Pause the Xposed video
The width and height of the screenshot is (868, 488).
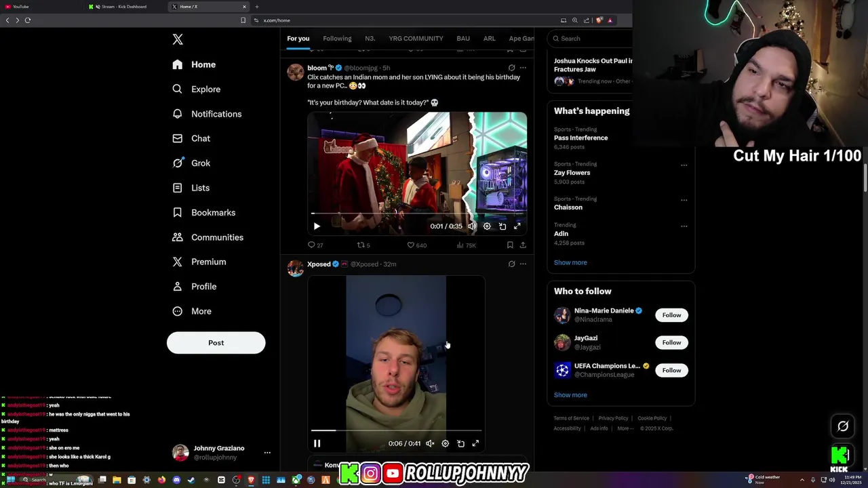(x=317, y=443)
